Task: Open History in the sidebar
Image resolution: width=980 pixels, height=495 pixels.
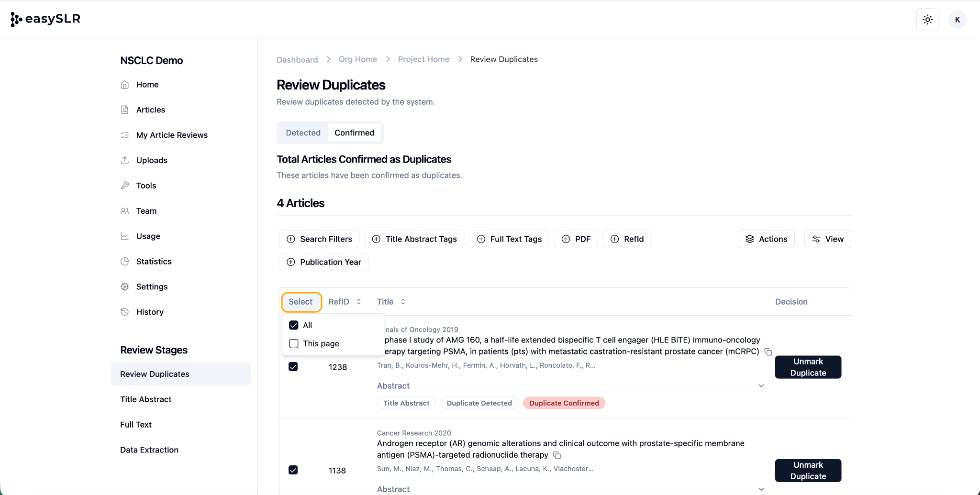Action: (150, 312)
